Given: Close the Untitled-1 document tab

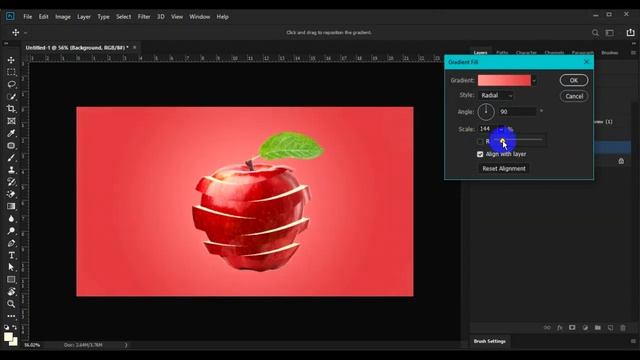Looking at the screenshot, I should pyautogui.click(x=135, y=48).
